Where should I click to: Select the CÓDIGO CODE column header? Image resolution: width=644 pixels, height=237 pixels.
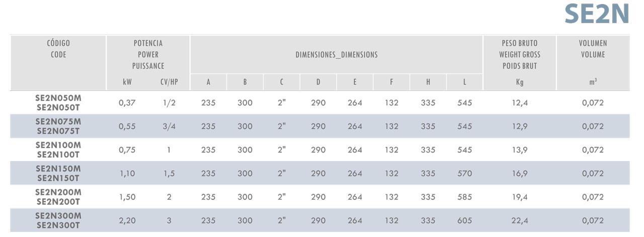pos(58,49)
